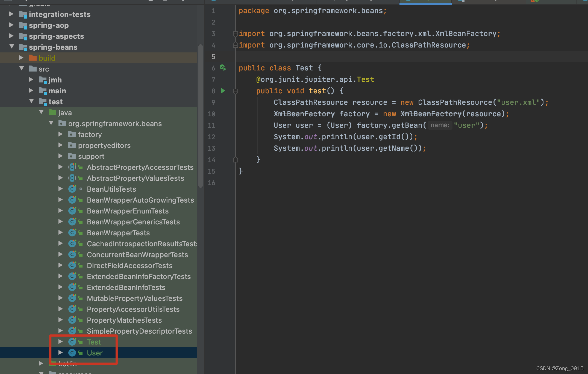
Task: Select ExtendedBeanInfoTests in tree
Action: (126, 287)
